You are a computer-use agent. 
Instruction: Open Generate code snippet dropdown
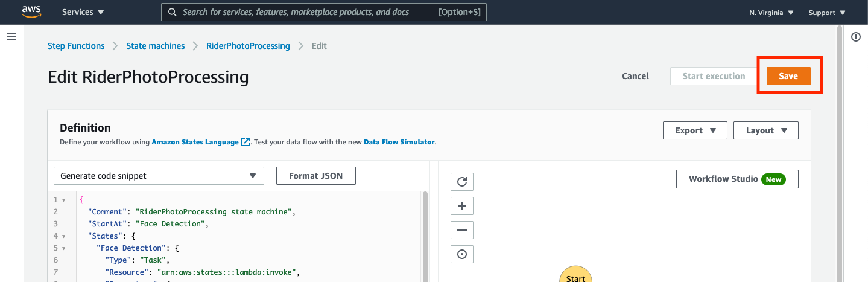159,176
